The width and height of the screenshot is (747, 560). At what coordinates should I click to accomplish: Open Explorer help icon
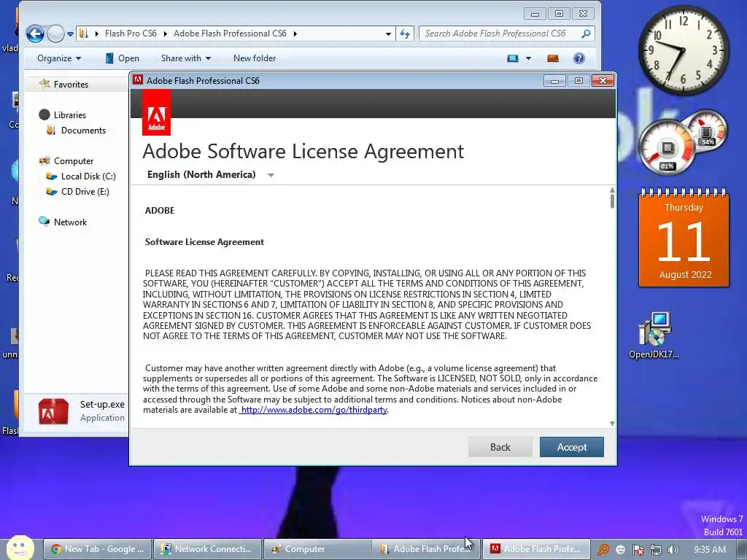coord(578,58)
